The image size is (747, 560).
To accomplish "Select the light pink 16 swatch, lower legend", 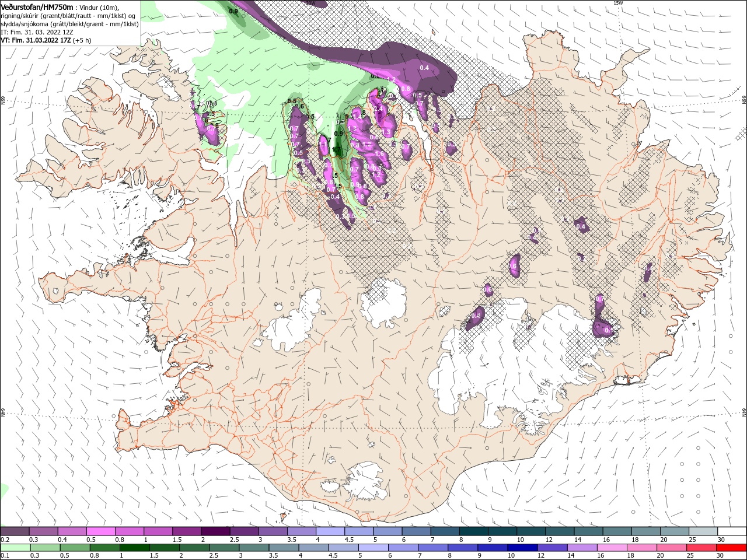I will point(611,548).
